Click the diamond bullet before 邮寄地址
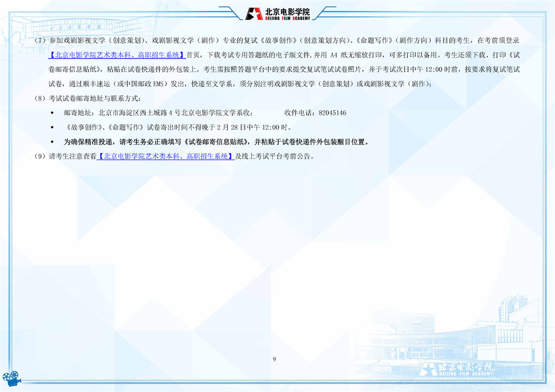 coord(53,113)
